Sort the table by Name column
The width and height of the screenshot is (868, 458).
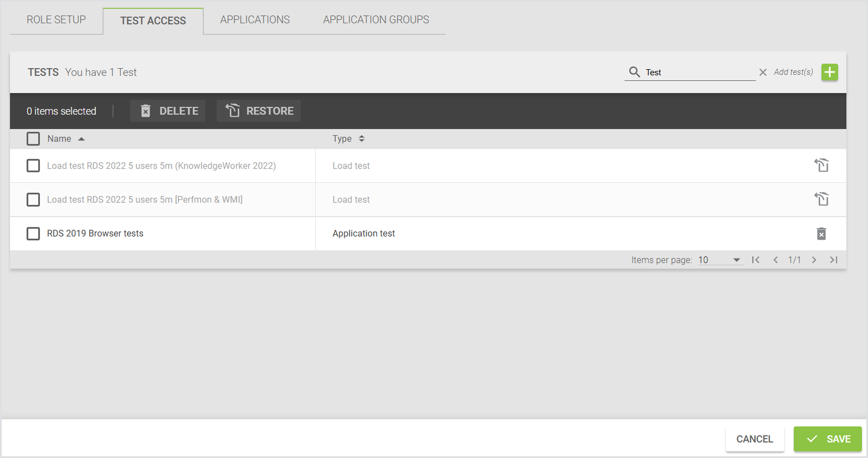[59, 139]
